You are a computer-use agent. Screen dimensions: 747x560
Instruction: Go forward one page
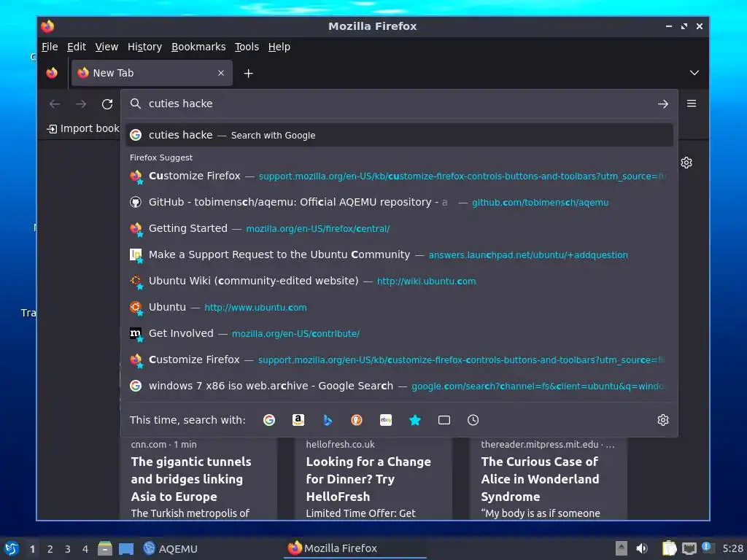click(x=81, y=104)
